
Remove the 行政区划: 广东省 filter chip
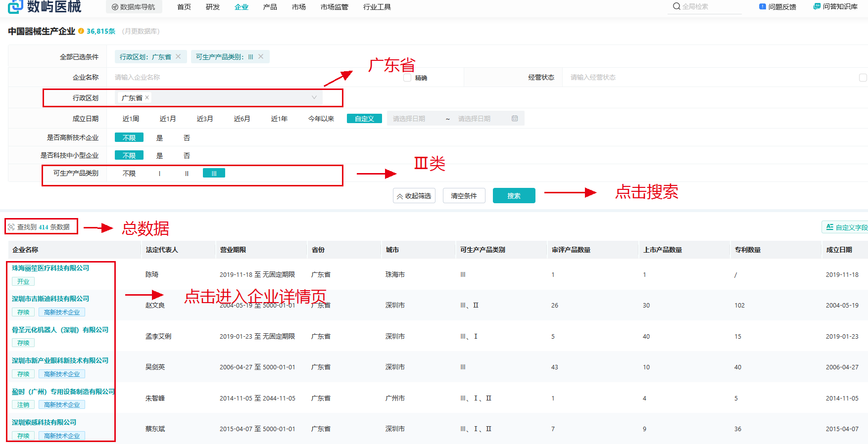coord(178,56)
